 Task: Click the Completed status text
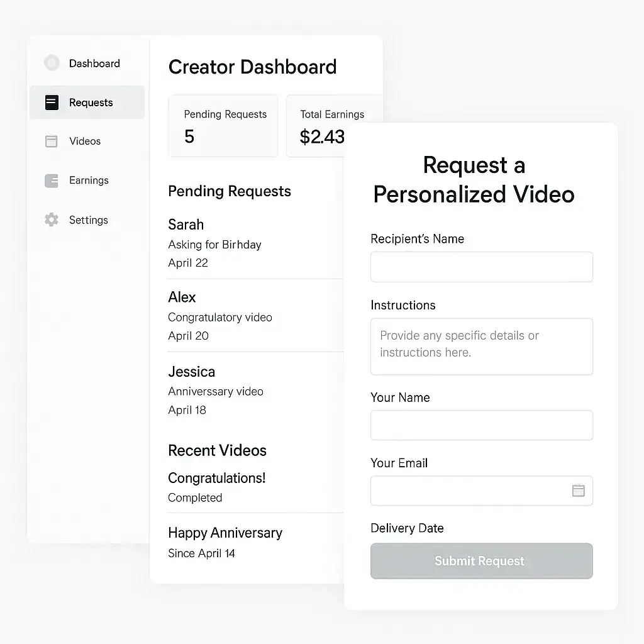pyautogui.click(x=195, y=498)
